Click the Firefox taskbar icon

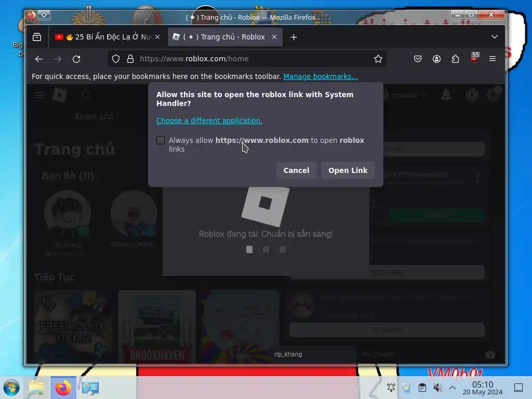click(x=63, y=388)
